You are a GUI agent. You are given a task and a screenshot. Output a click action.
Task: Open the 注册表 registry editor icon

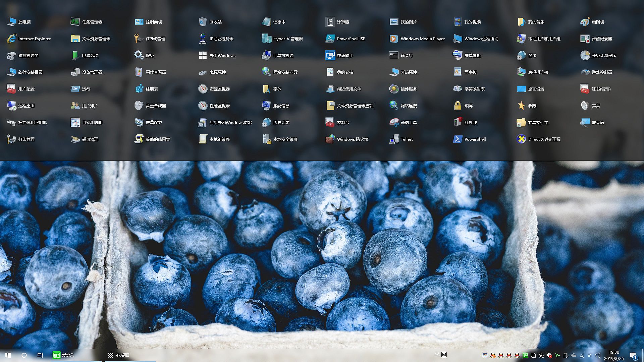(139, 89)
